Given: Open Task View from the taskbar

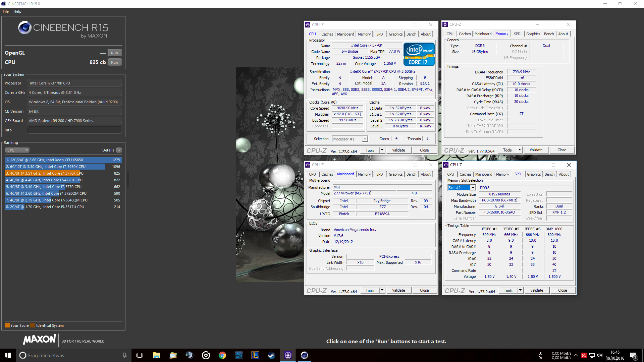Looking at the screenshot, I should [x=140, y=355].
